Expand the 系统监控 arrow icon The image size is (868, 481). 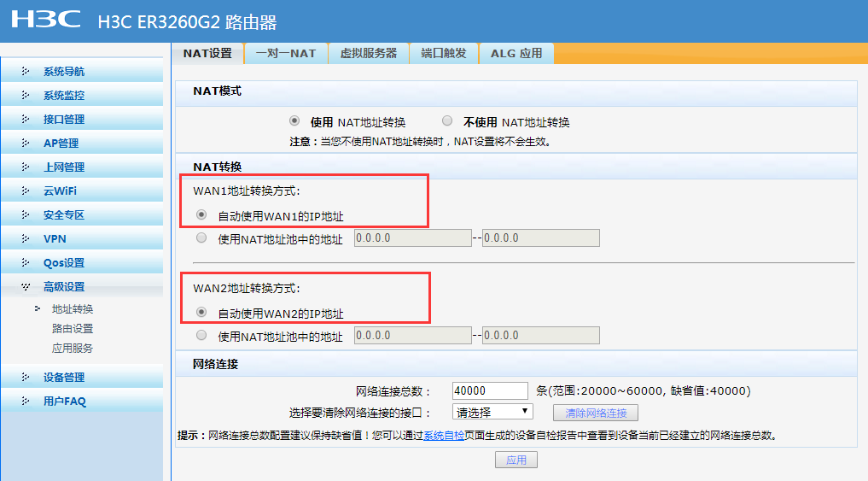click(26, 95)
